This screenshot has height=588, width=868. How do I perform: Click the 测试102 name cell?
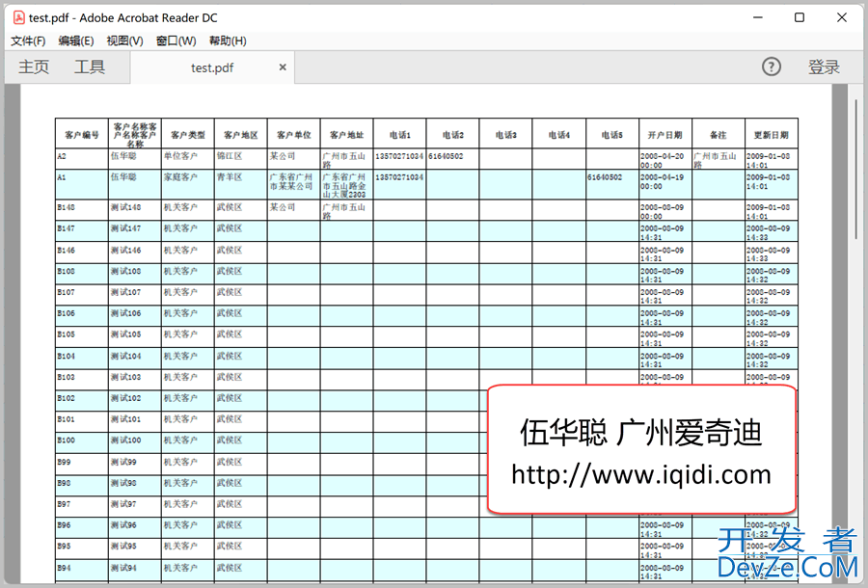pyautogui.click(x=135, y=400)
